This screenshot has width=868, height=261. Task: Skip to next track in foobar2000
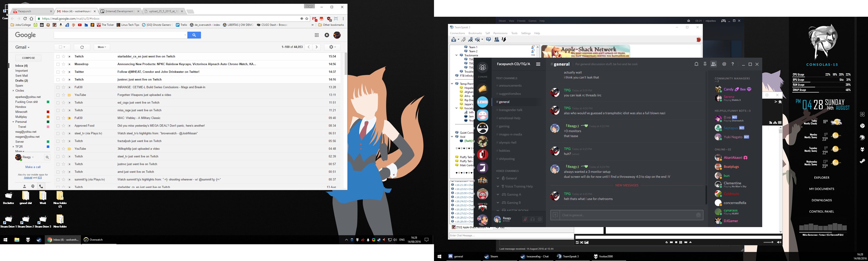685,242
